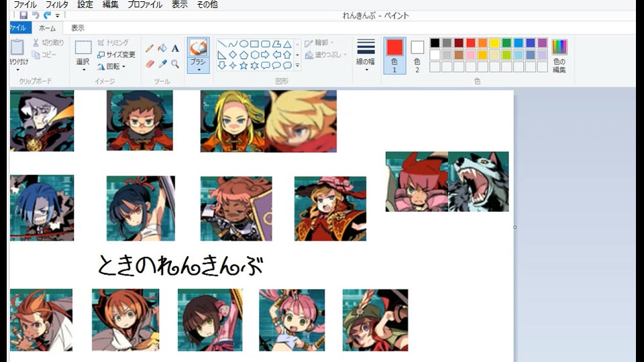The width and height of the screenshot is (644, 362).
Task: Select the Eraser tool
Action: click(x=150, y=64)
